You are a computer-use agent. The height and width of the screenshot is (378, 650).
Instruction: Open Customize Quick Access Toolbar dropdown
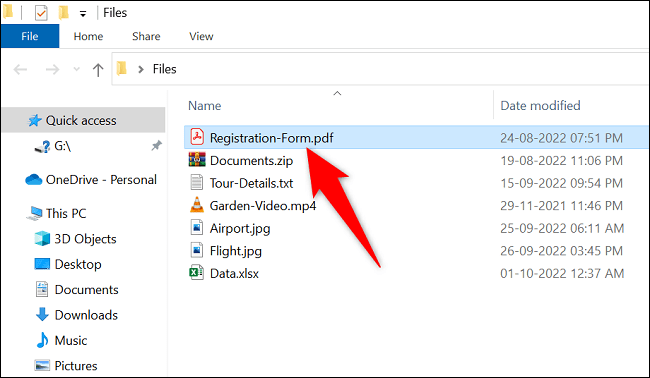[x=83, y=14]
